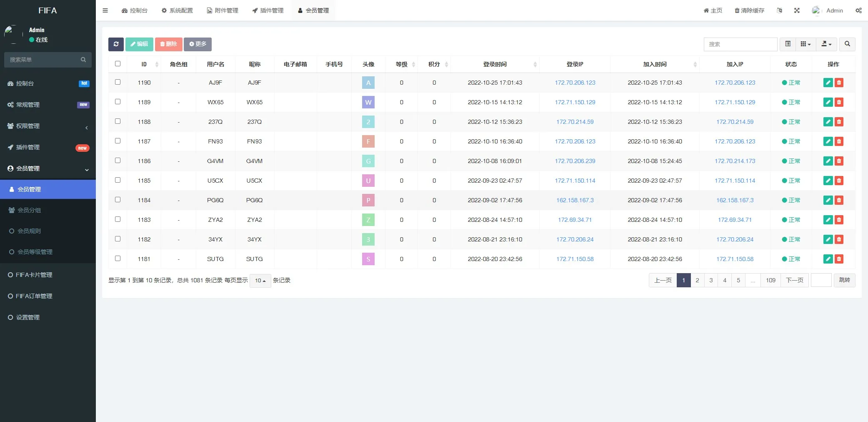
Task: Select checkbox for row 1188
Action: click(x=118, y=121)
